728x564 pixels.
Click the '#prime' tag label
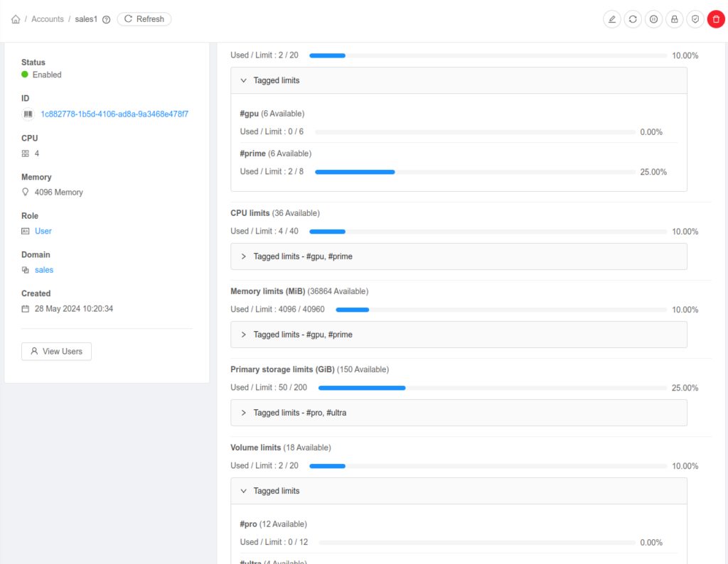pos(253,153)
